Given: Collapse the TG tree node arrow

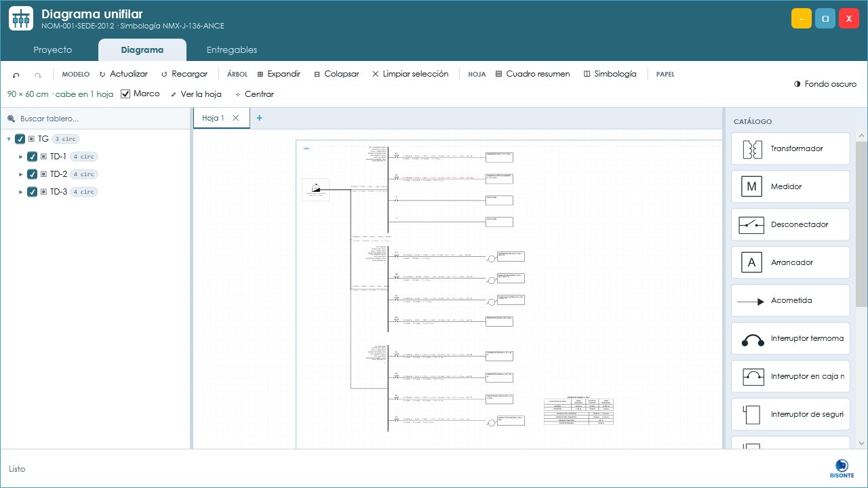Looking at the screenshot, I should (9, 139).
